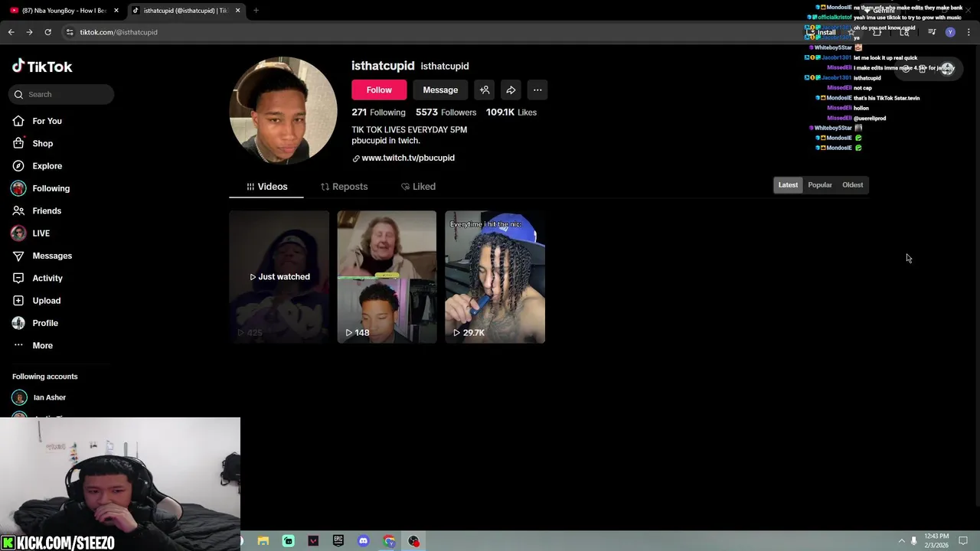Open Google Chrome from the taskbar
The height and width of the screenshot is (551, 980).
(x=389, y=541)
